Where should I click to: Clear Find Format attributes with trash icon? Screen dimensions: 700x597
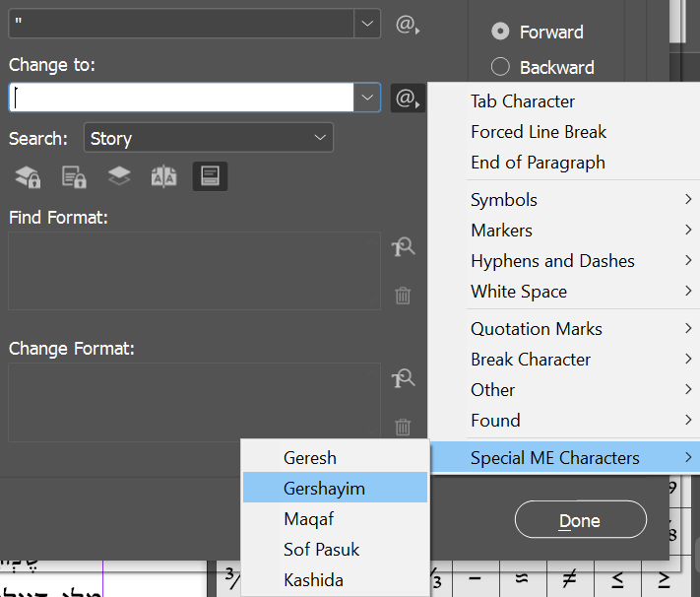[403, 295]
